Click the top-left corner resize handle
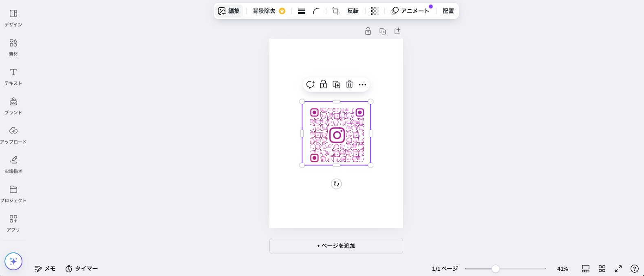The image size is (644, 276). [302, 102]
